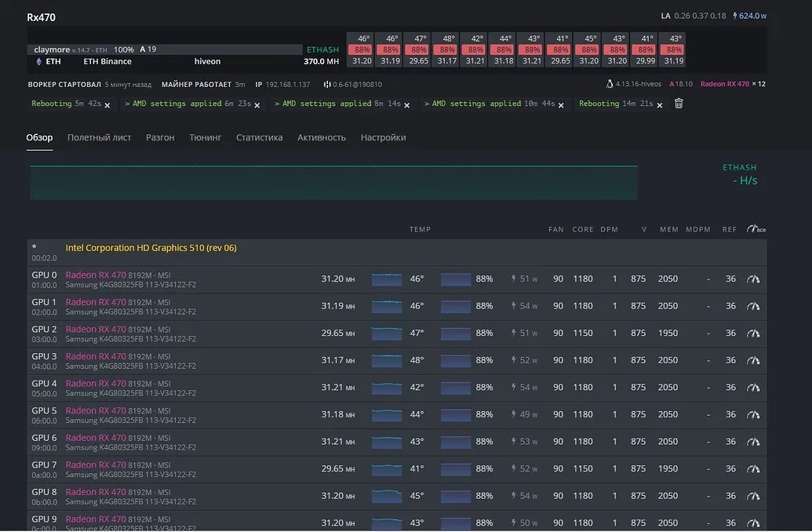This screenshot has width=812, height=532.
Task: Click the CORE column header
Action: pyautogui.click(x=583, y=229)
